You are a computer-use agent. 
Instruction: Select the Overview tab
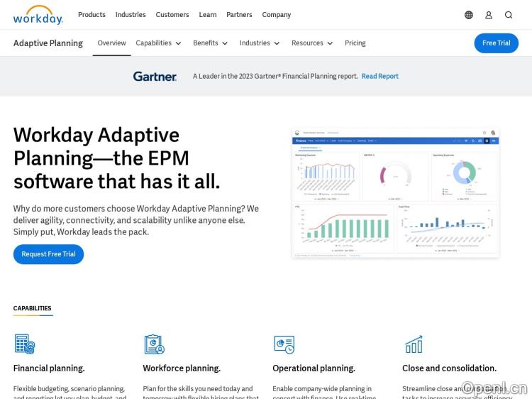pyautogui.click(x=111, y=43)
